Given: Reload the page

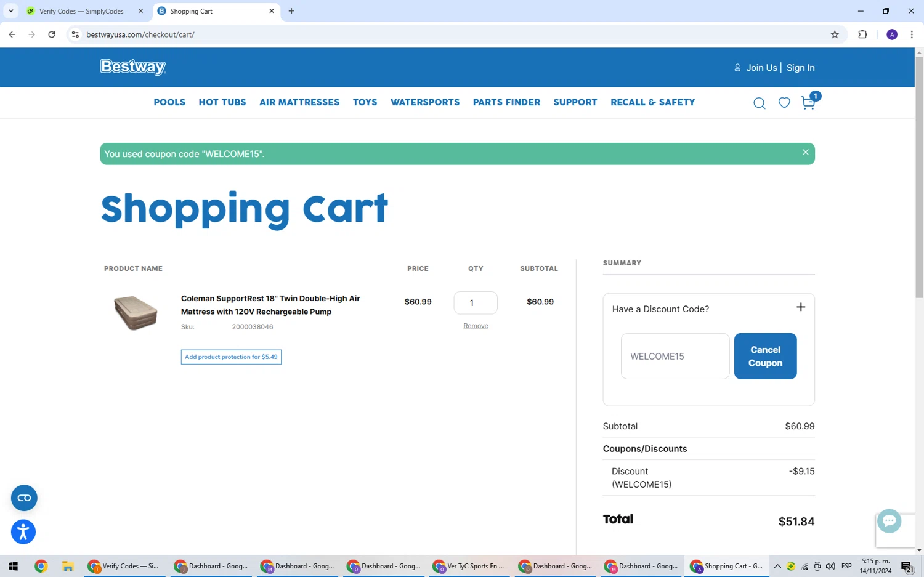Looking at the screenshot, I should tap(52, 34).
